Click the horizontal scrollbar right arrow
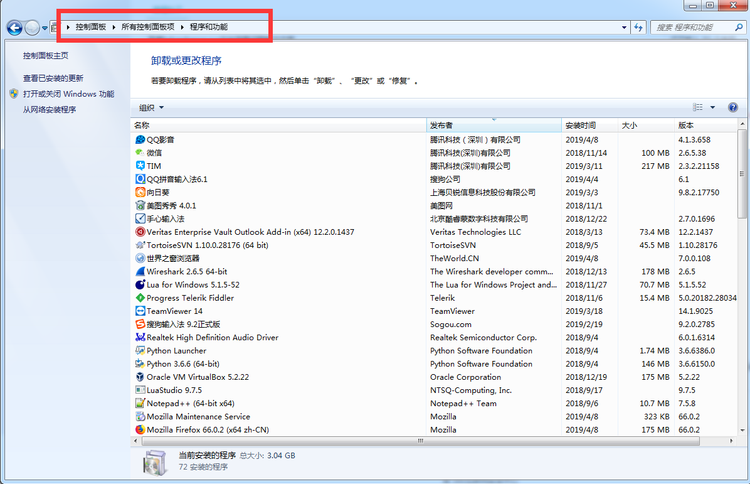Image resolution: width=750 pixels, height=484 pixels. click(731, 440)
